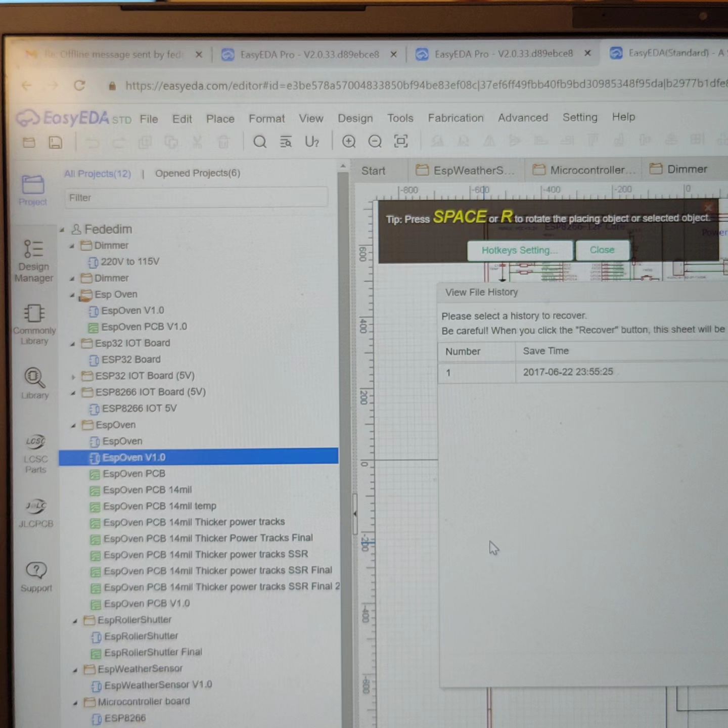Viewport: 728px width, 728px height.
Task: Open the Format menu
Action: coord(266,119)
